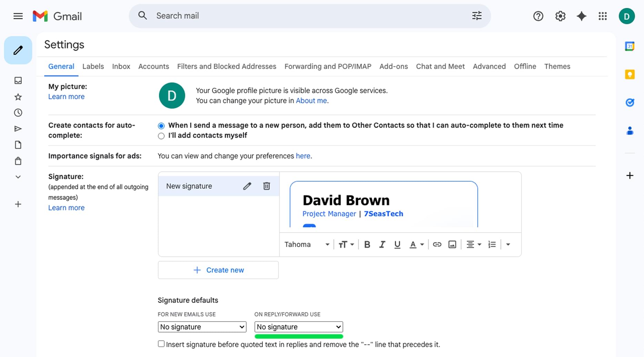This screenshot has width=644, height=357.
Task: Toggle italic in signature editor
Action: click(382, 244)
